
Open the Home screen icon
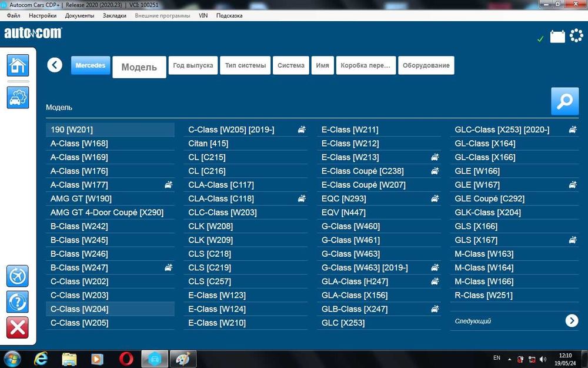point(18,65)
